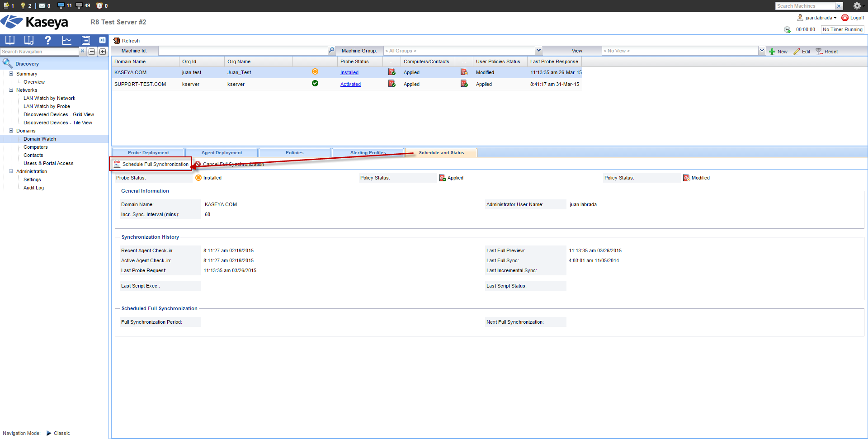The width and height of the screenshot is (868, 439).
Task: Open the juan.labrada user menu
Action: [x=820, y=18]
